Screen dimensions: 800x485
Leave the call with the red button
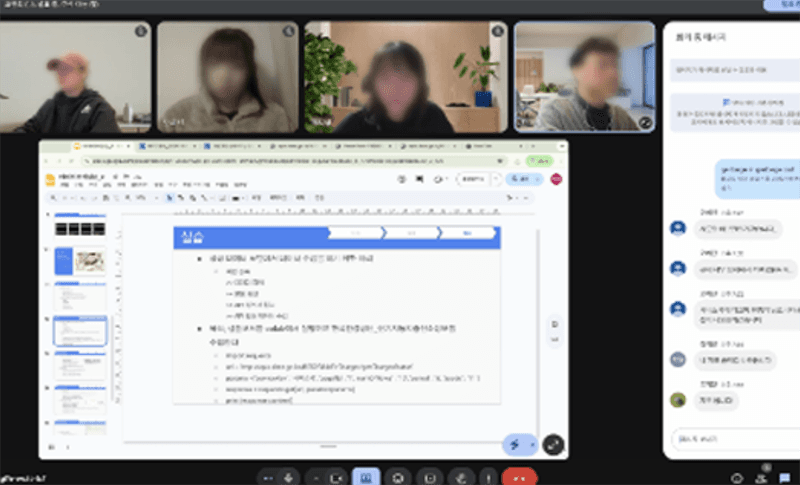(519, 478)
